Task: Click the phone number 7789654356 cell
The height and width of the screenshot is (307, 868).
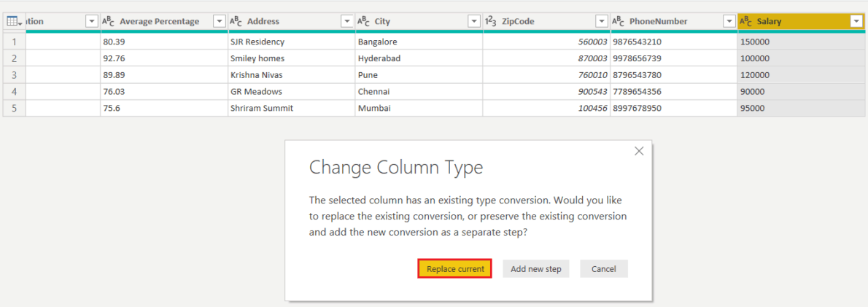Action: pos(673,91)
